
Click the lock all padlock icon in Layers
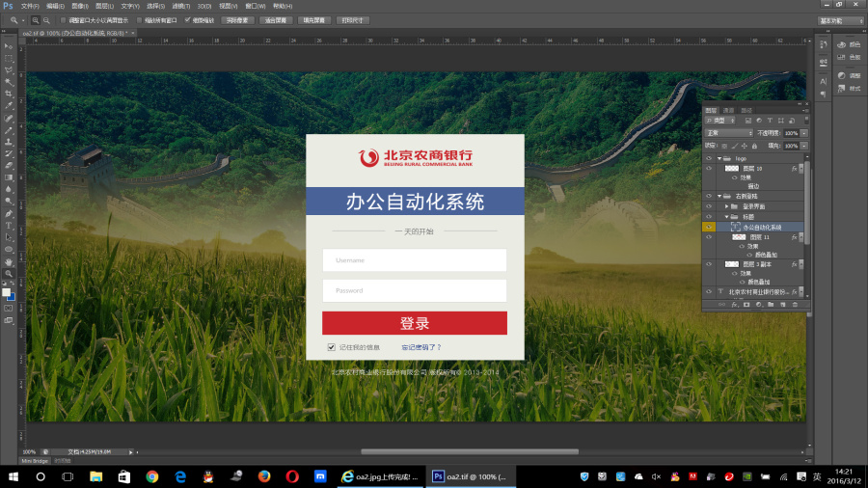[x=754, y=146]
